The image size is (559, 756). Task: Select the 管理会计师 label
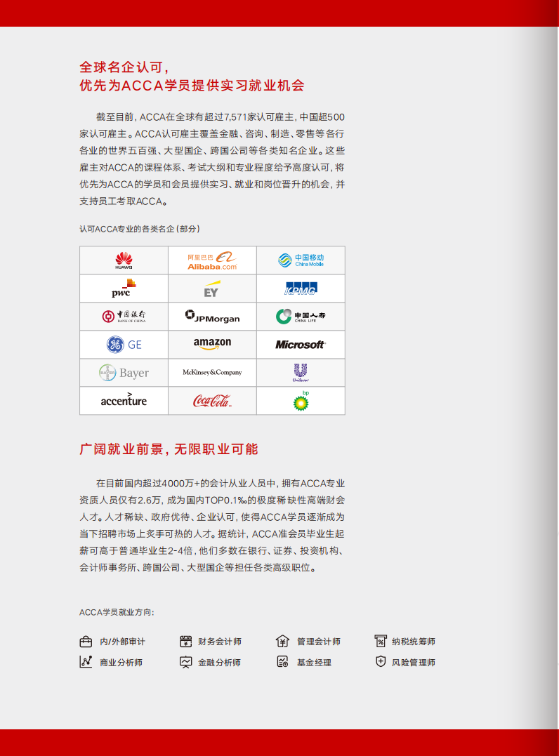tap(318, 642)
